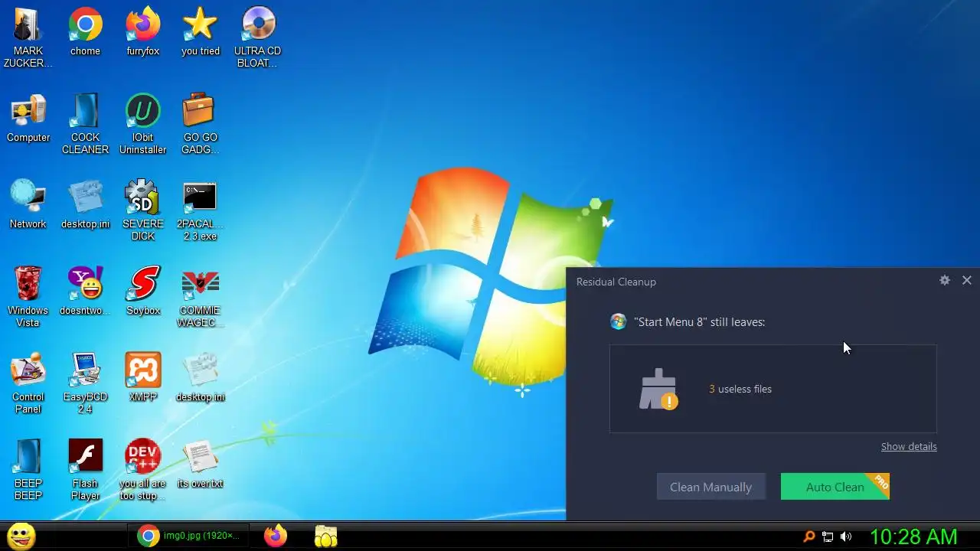Open the DEV C++ 'you all are too stup...' icon
980x551 pixels.
(142, 470)
